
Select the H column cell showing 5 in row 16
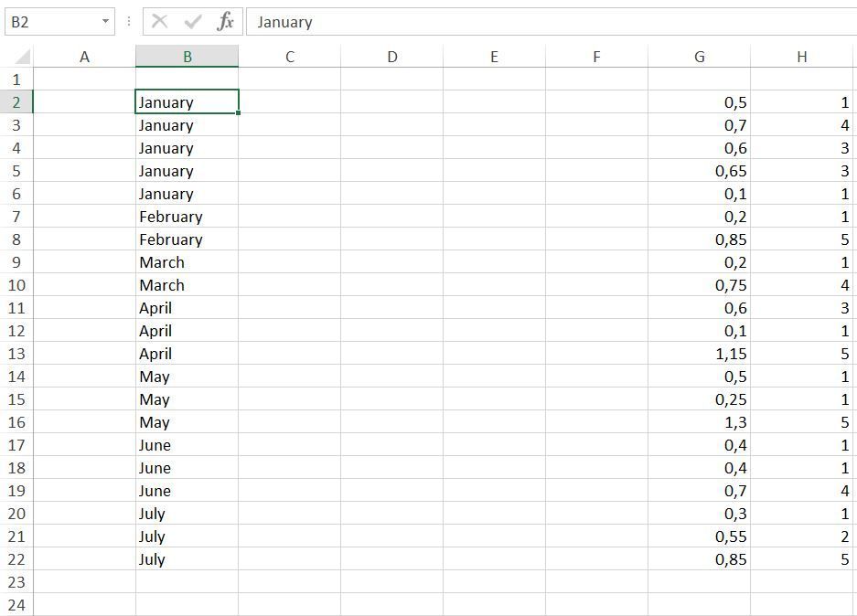pyautogui.click(x=801, y=422)
